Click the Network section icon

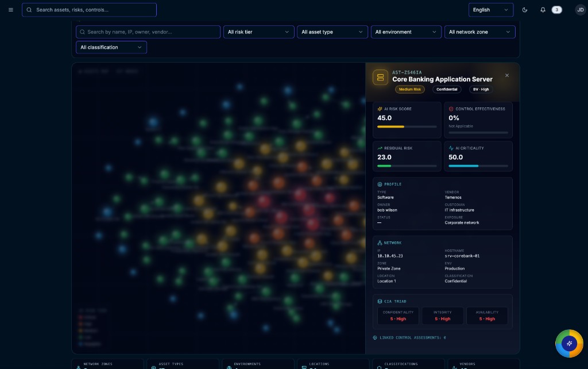pyautogui.click(x=380, y=243)
